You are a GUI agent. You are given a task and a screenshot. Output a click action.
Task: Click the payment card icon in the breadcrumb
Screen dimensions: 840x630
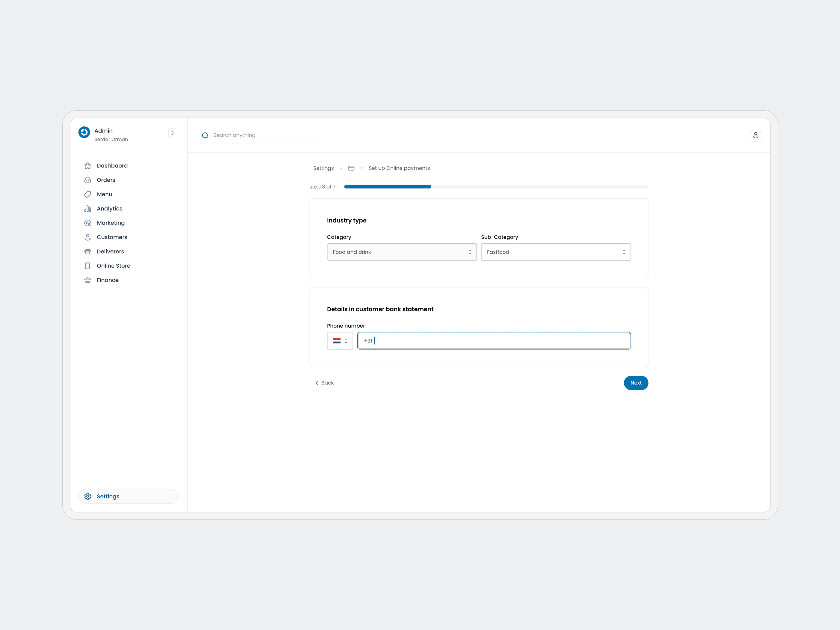[x=351, y=168]
